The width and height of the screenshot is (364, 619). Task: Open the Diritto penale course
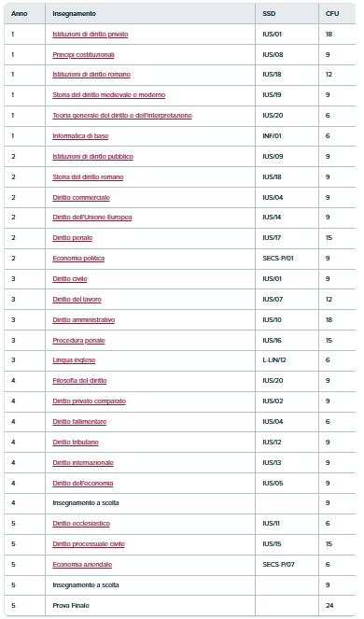click(x=73, y=238)
